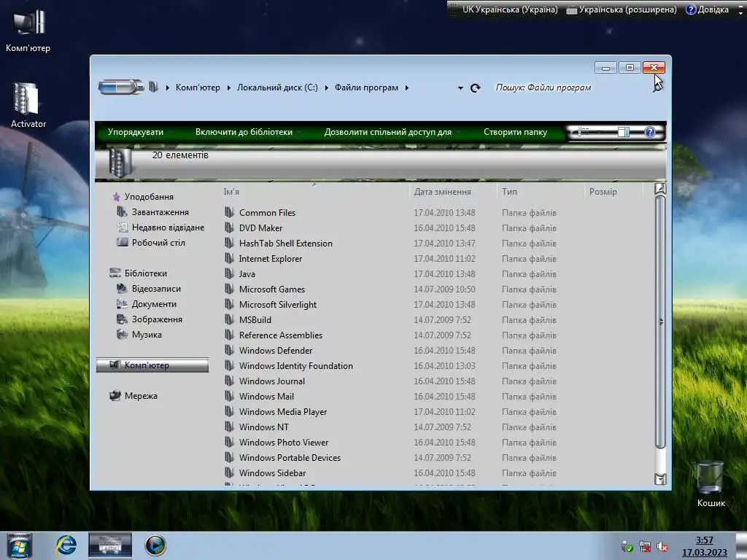Open the address bar history dropdown
The height and width of the screenshot is (560, 747).
pyautogui.click(x=460, y=88)
